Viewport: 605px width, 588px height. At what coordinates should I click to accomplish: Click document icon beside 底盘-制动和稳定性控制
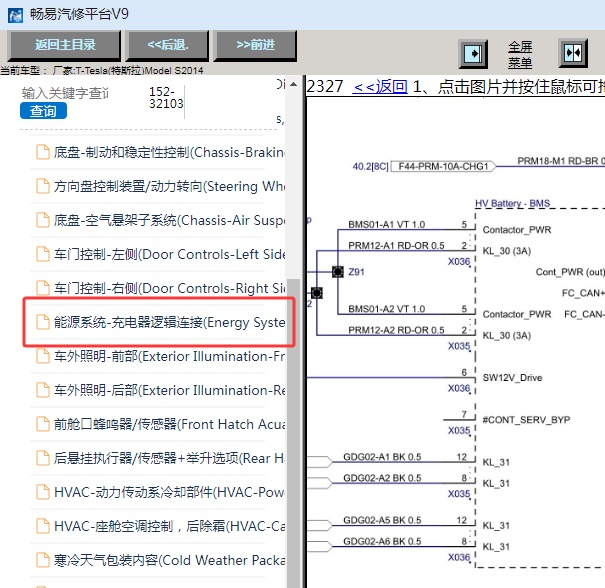point(43,152)
